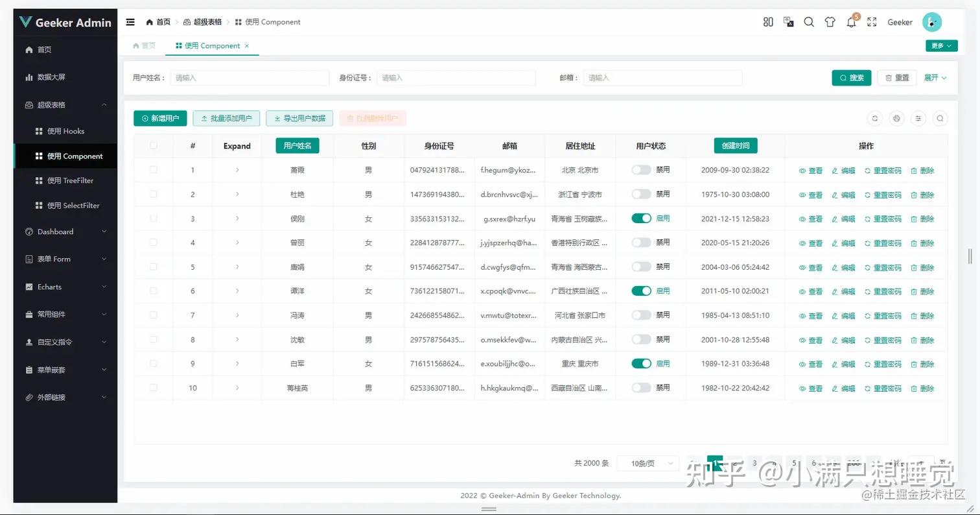
Task: Click the component layout icon next to the breadcrumb
Action: pyautogui.click(x=768, y=21)
